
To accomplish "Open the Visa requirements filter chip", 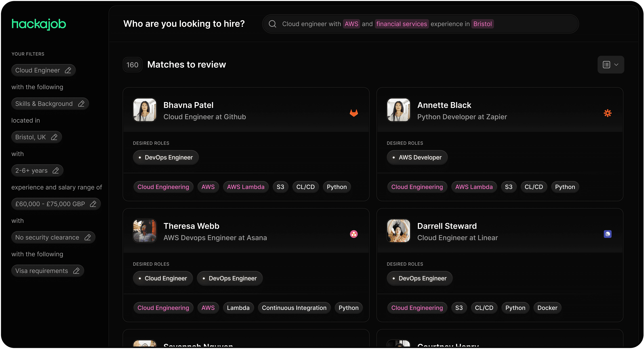I will tap(48, 271).
